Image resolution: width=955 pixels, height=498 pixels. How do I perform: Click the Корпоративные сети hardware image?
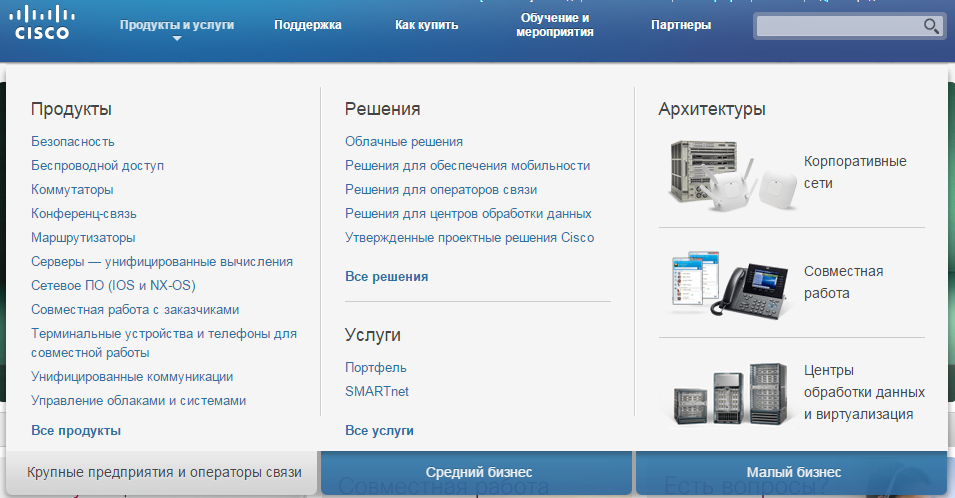pyautogui.click(x=733, y=175)
